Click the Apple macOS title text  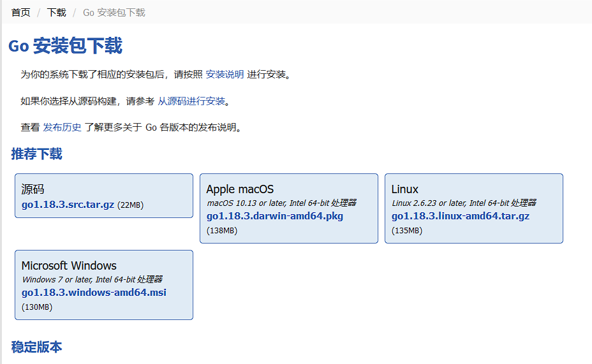[x=240, y=189]
